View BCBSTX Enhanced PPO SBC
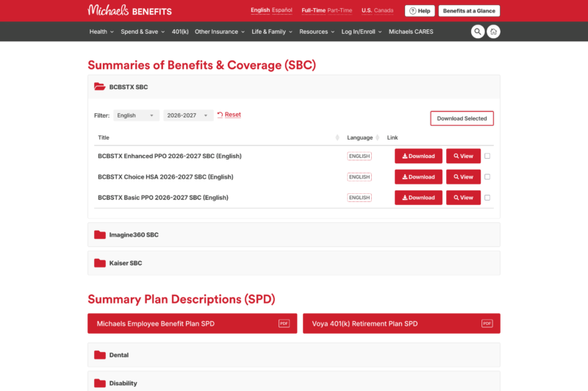 463,156
